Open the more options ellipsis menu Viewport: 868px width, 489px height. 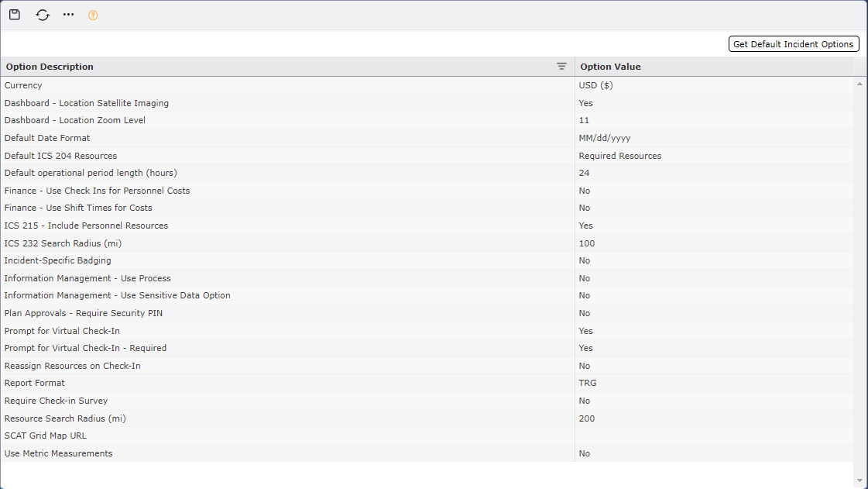pyautogui.click(x=68, y=14)
